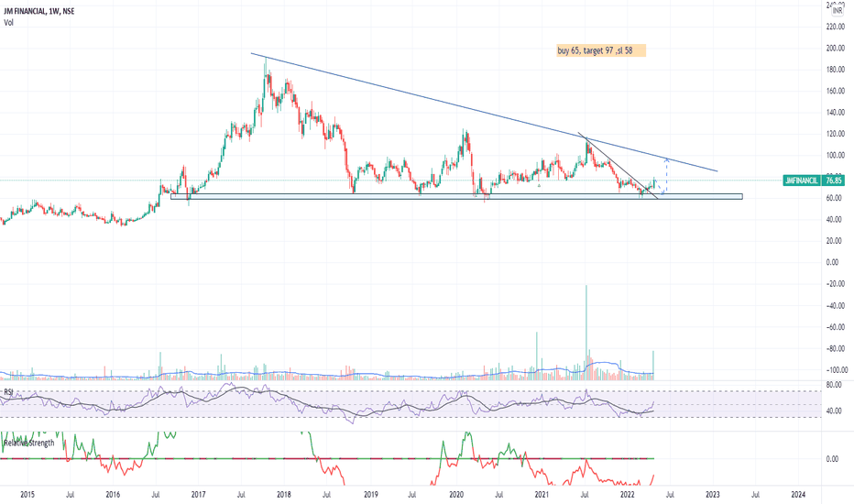Click the 80.00 label on RSI scale
The width and height of the screenshot is (854, 504).
click(834, 385)
